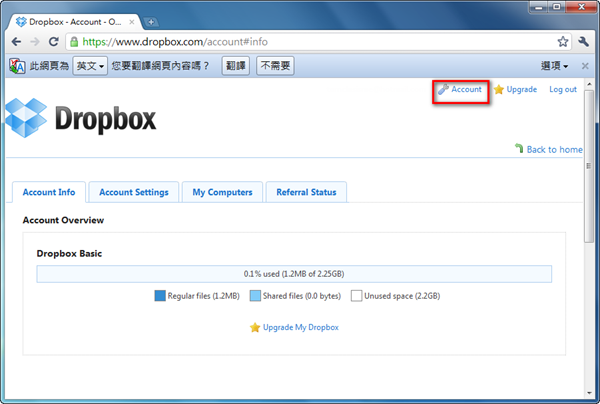Viewport: 600px width, 404px height.
Task: Click the Unused space (2.2GB) label
Action: (402, 296)
